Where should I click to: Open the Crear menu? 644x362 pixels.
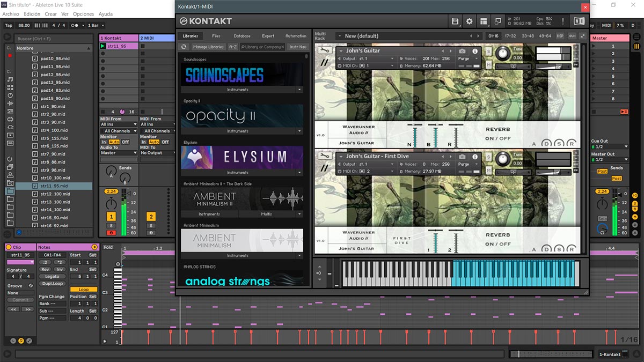(x=50, y=14)
